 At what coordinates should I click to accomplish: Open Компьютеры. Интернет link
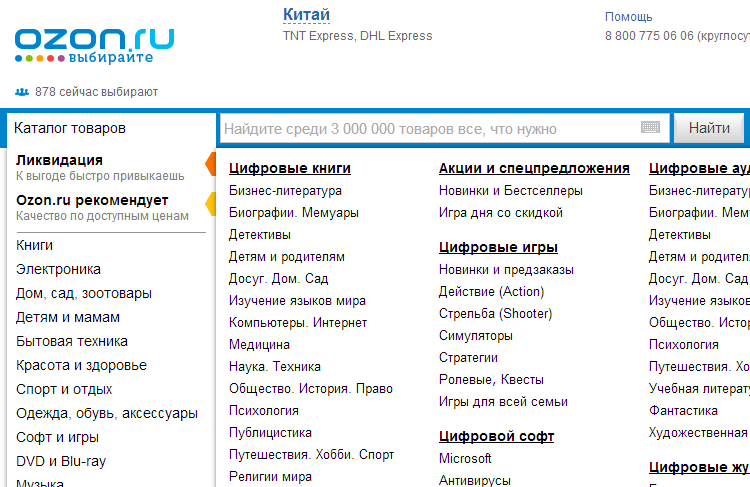coord(298,322)
